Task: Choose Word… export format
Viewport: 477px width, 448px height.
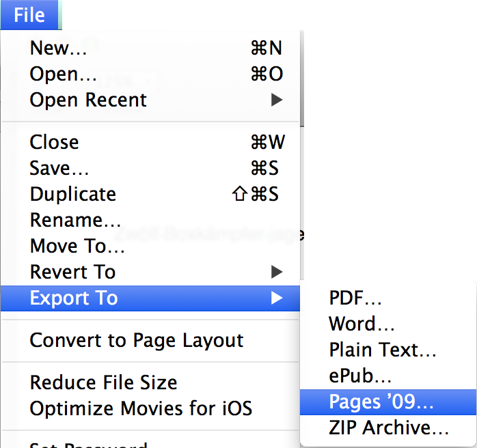Action: point(362,324)
